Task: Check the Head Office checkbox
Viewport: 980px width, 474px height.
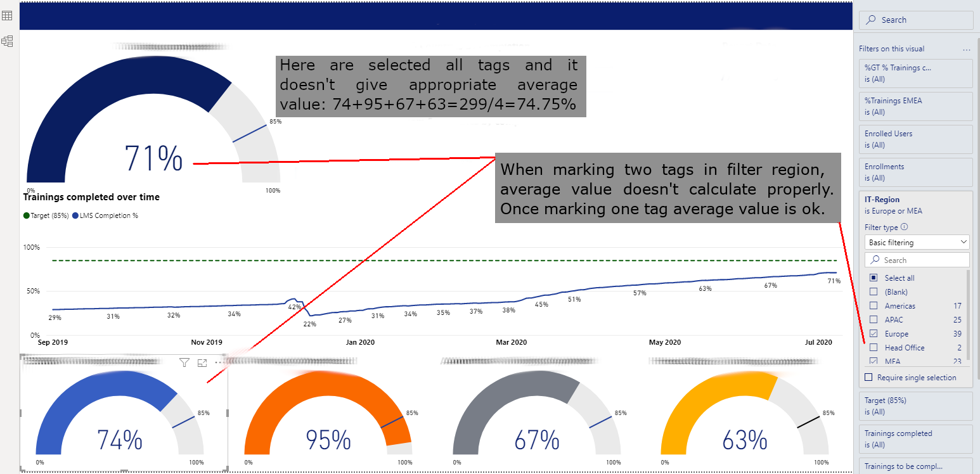Action: pos(874,347)
